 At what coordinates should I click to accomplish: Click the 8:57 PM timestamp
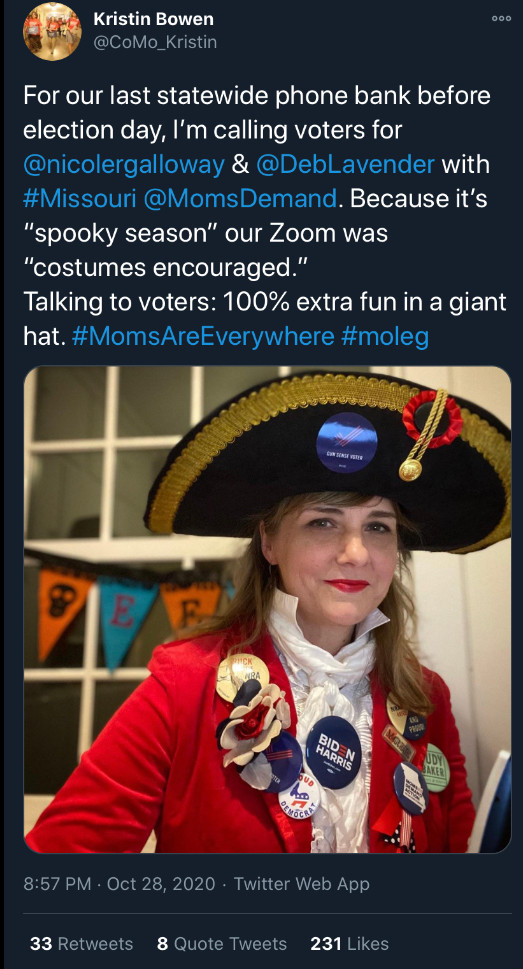(57, 884)
